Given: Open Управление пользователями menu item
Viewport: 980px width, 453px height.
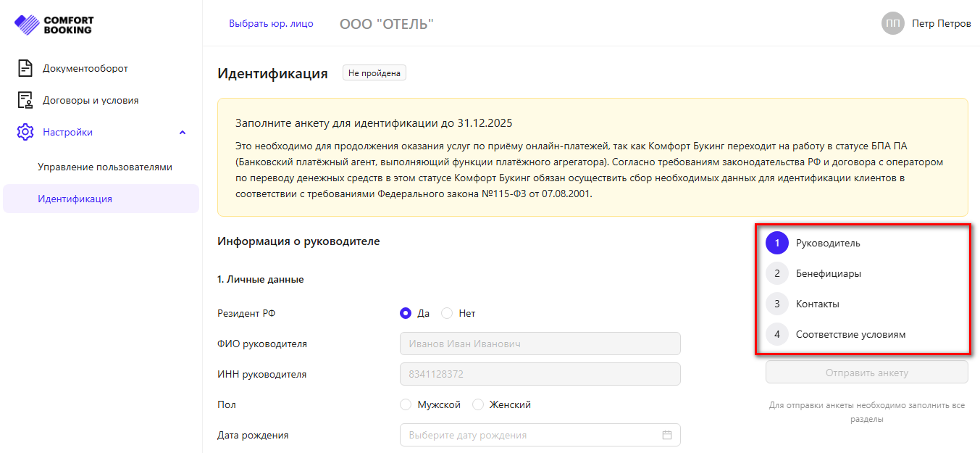Looking at the screenshot, I should point(105,167).
